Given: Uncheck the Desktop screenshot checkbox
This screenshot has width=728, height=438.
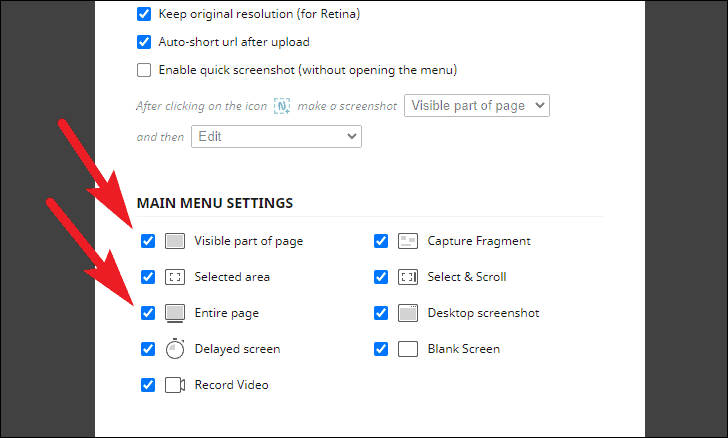Looking at the screenshot, I should [x=381, y=313].
